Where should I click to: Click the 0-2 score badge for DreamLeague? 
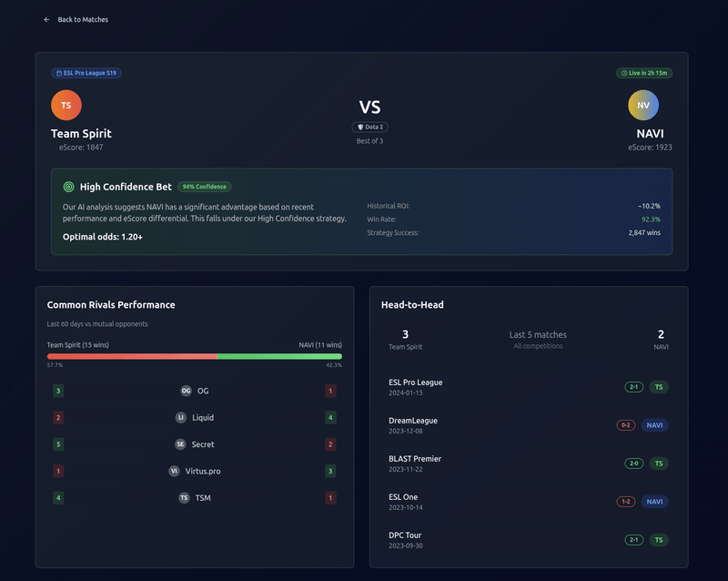626,425
